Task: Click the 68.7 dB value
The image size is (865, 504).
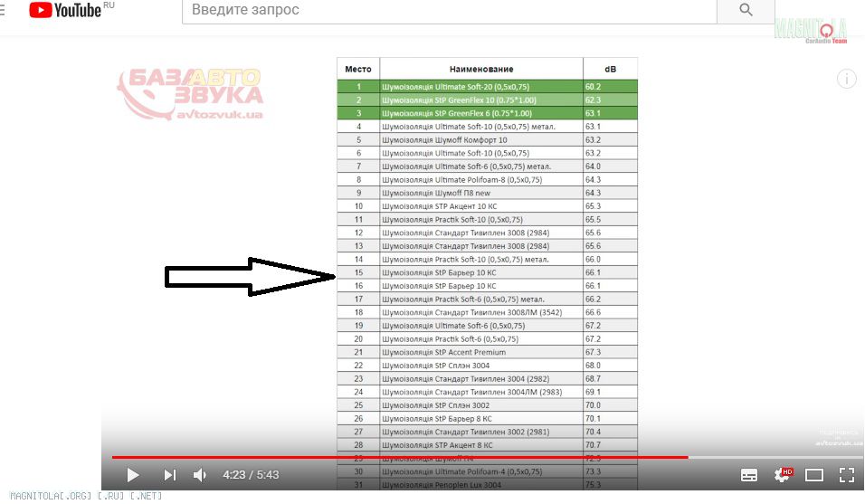Action: (x=593, y=379)
